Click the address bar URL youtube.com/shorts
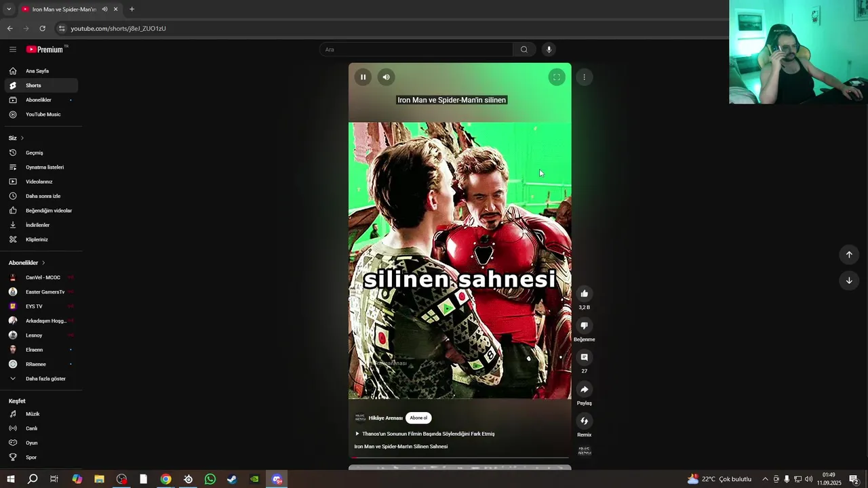The height and width of the screenshot is (488, 868). pyautogui.click(x=119, y=28)
